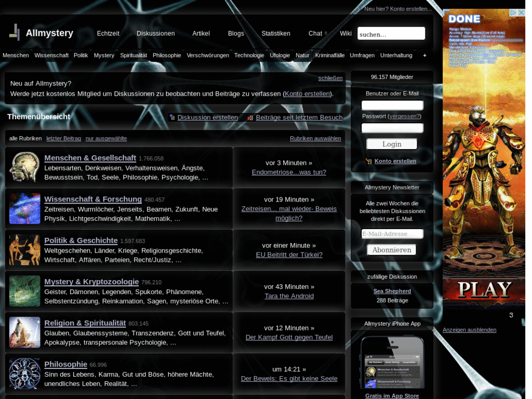Focus the newsletter E-Mail-Adresse field
The height and width of the screenshot is (399, 532).
click(x=392, y=234)
